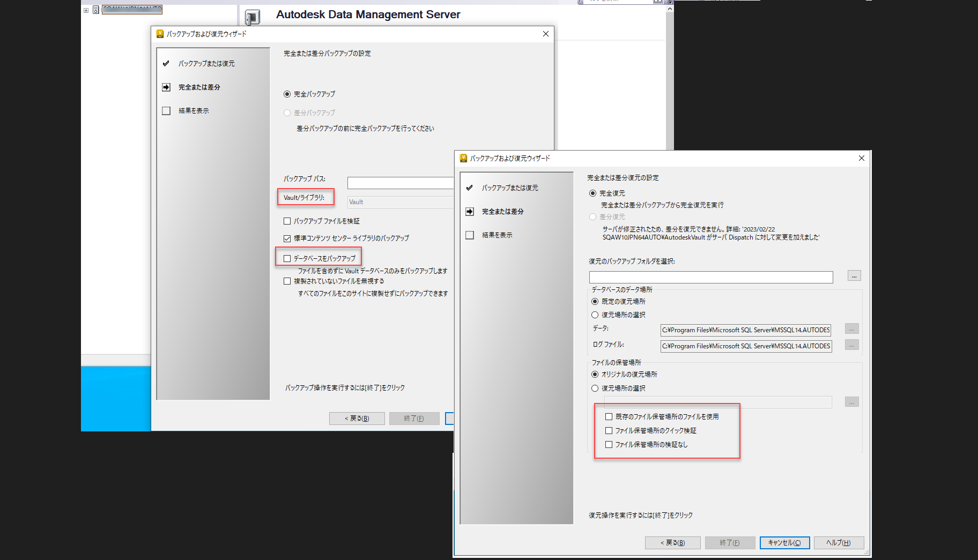
Task: Click the title bar icon of the backup wizard
Action: click(x=160, y=34)
